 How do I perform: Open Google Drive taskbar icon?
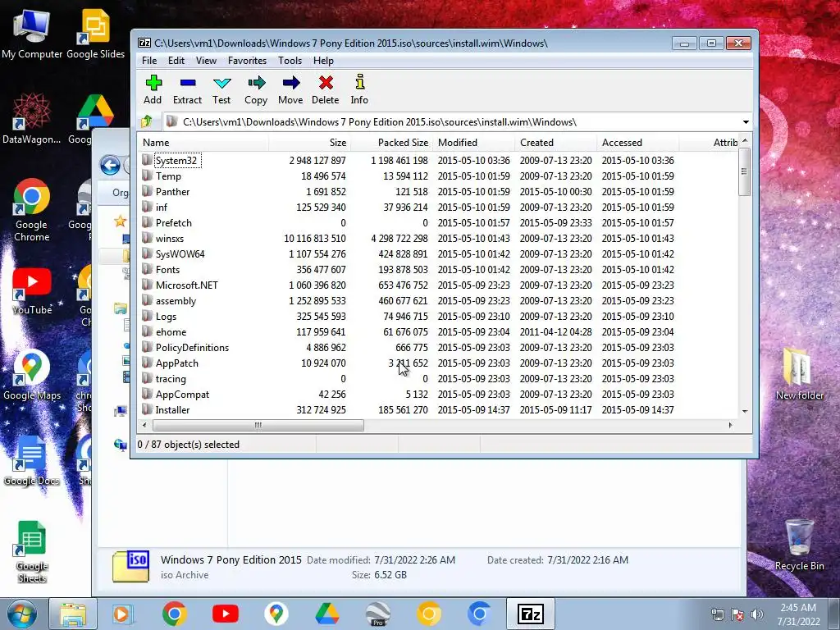326,614
